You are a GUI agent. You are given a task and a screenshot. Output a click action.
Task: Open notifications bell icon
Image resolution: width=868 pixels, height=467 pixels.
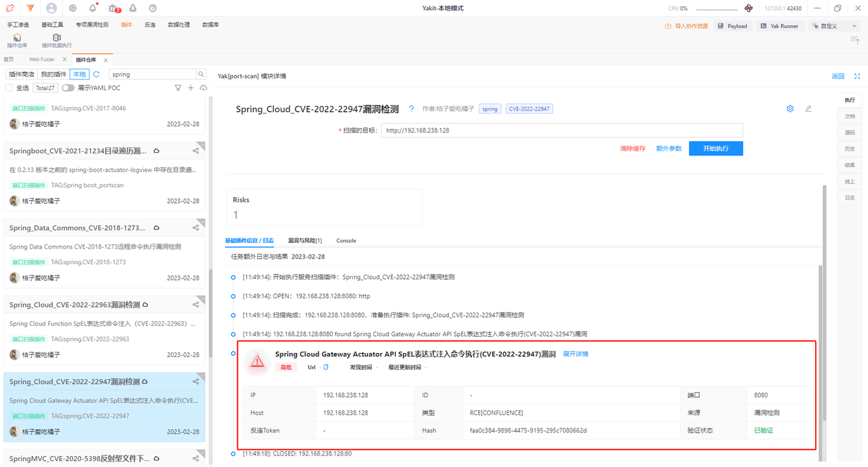tap(93, 8)
